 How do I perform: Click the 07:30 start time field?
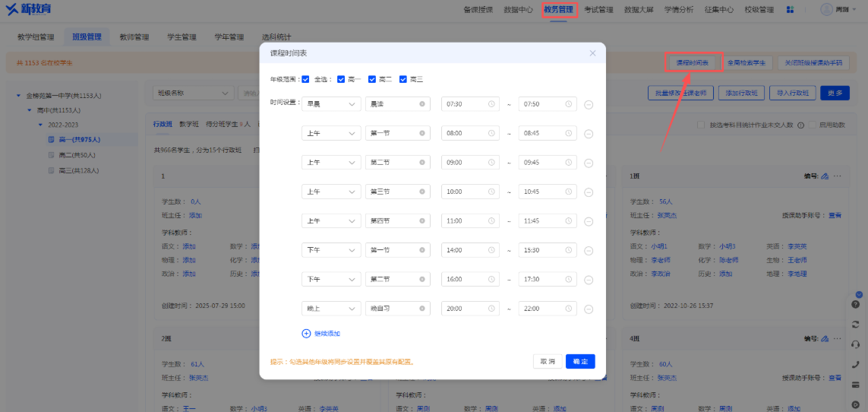tap(470, 104)
